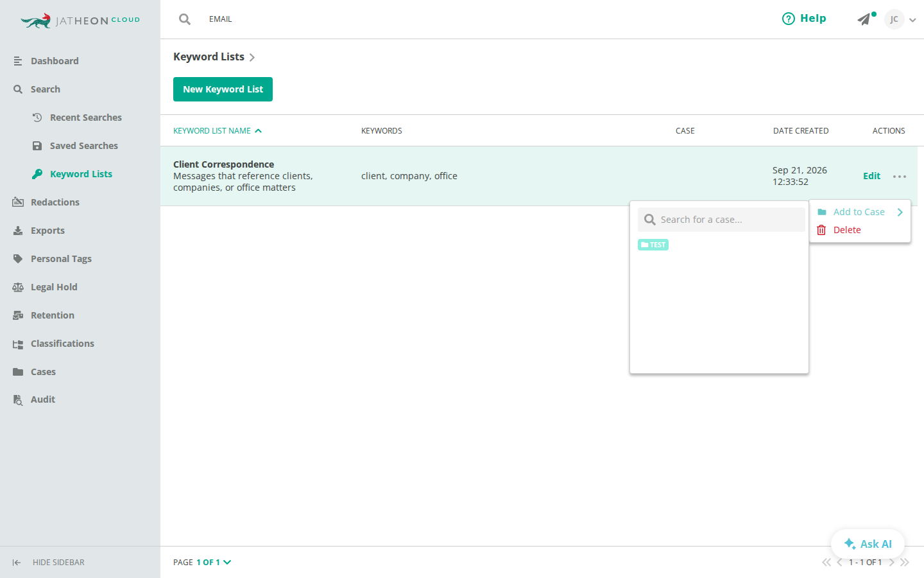
Task: Select Delete from actions menu
Action: click(839, 230)
